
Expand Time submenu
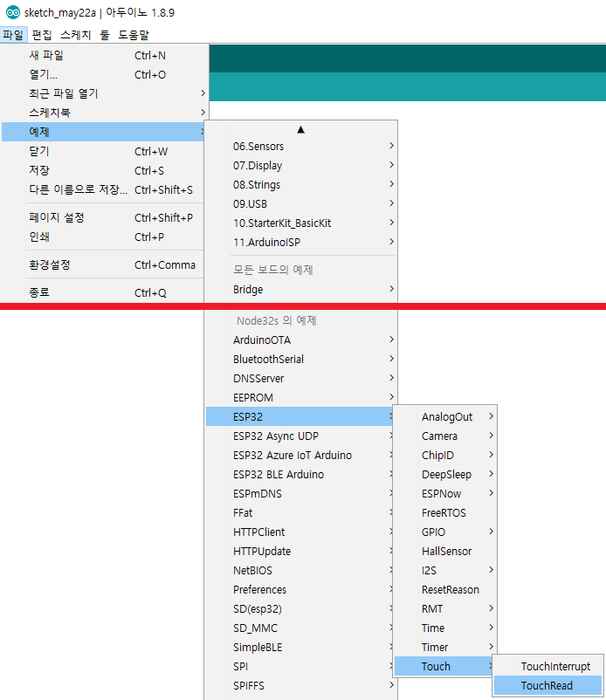[444, 628]
